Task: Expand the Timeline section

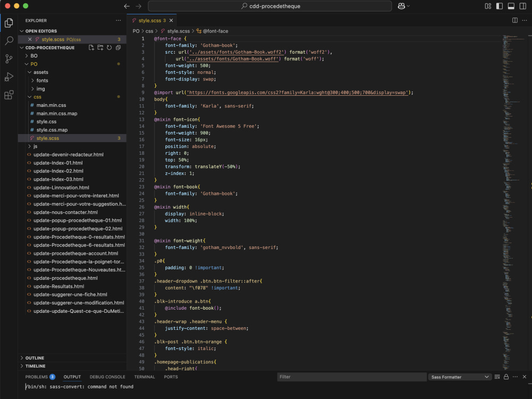Action: point(22,366)
